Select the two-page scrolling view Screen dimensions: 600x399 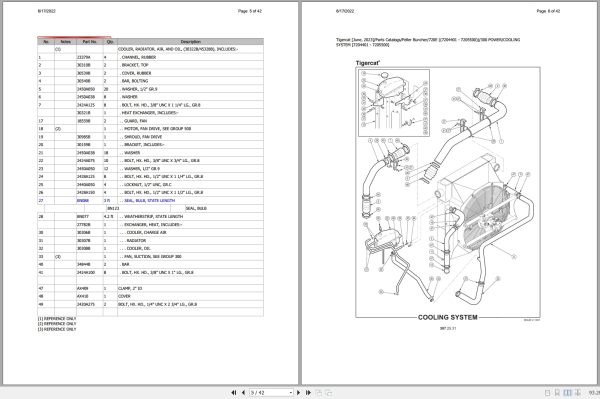[x=578, y=392]
